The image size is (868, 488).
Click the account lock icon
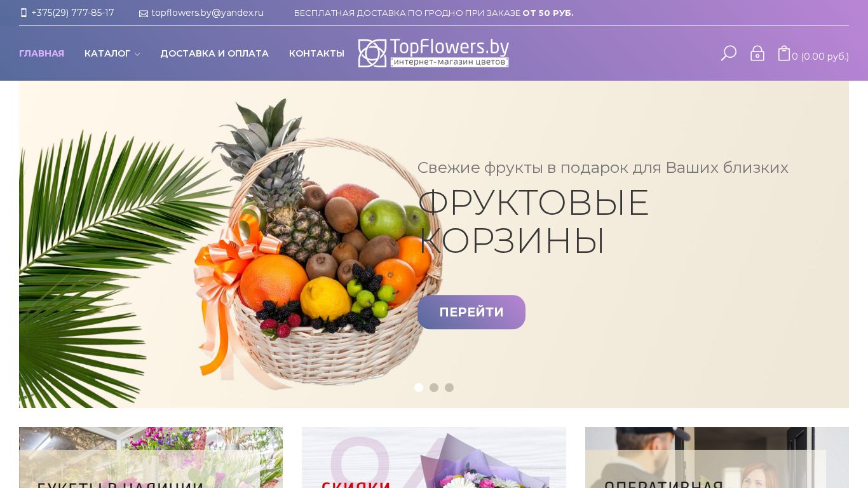[757, 53]
